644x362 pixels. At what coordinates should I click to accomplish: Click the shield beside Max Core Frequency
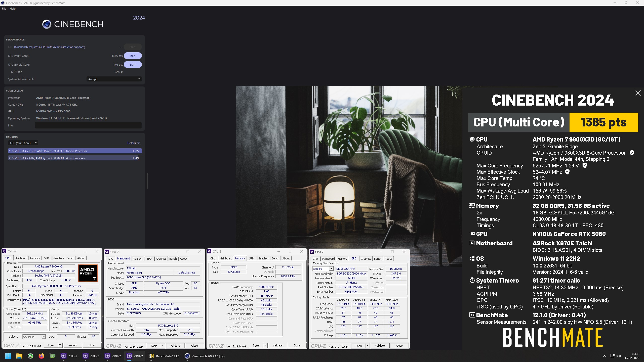[585, 165]
